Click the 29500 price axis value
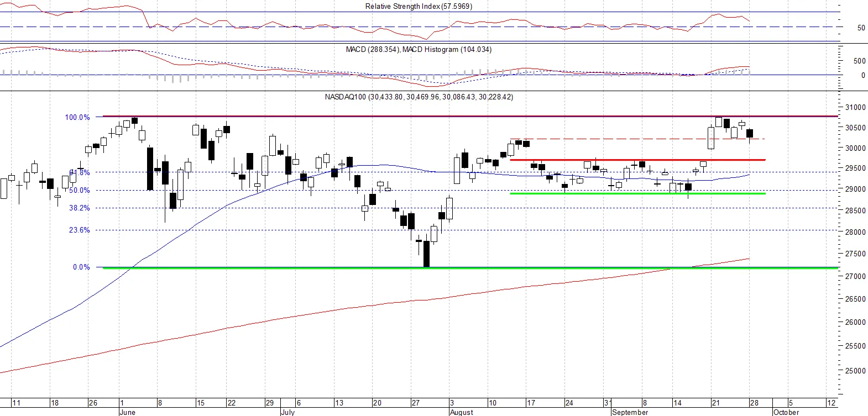 pyautogui.click(x=855, y=168)
